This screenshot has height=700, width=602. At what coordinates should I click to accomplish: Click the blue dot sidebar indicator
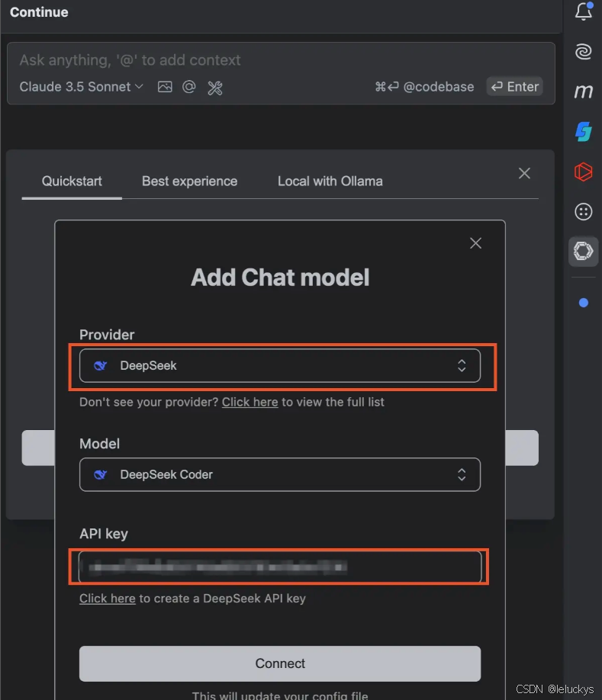pos(583,303)
